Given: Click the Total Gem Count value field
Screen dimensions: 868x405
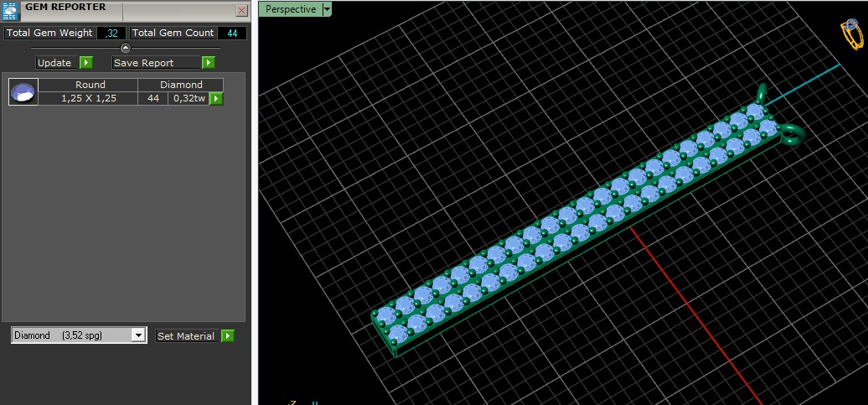Looking at the screenshot, I should [x=233, y=34].
